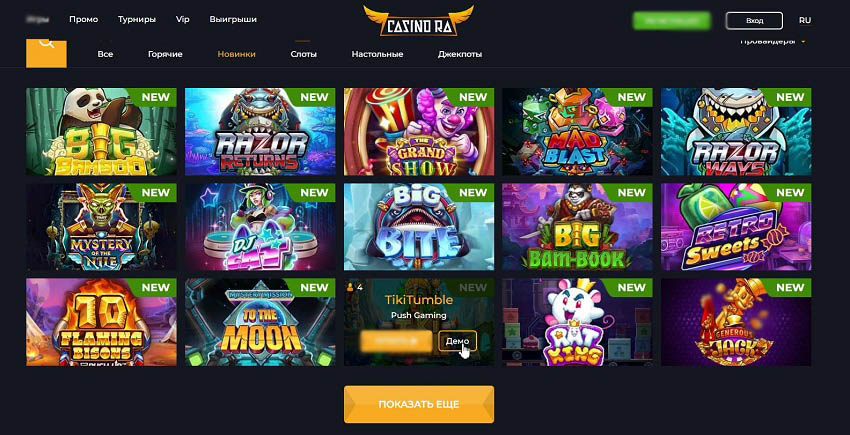Open the Джекпоты category tab
850x435 pixels.
pos(460,54)
